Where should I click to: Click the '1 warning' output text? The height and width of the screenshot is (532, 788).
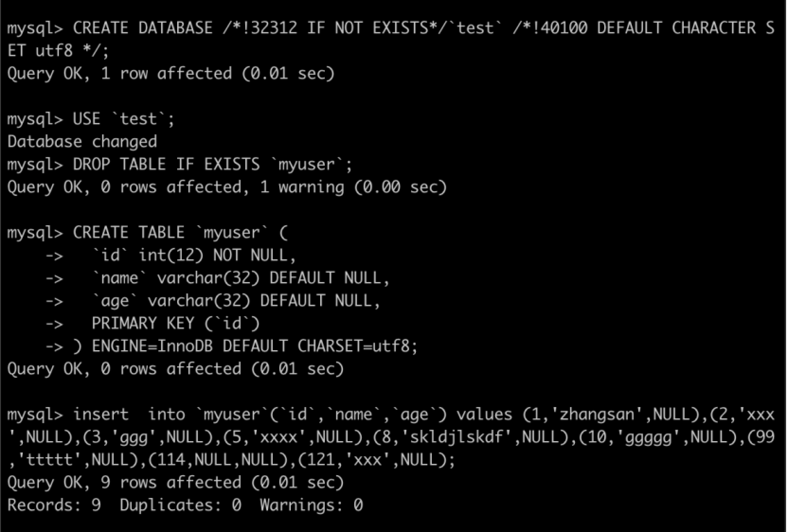(x=302, y=187)
